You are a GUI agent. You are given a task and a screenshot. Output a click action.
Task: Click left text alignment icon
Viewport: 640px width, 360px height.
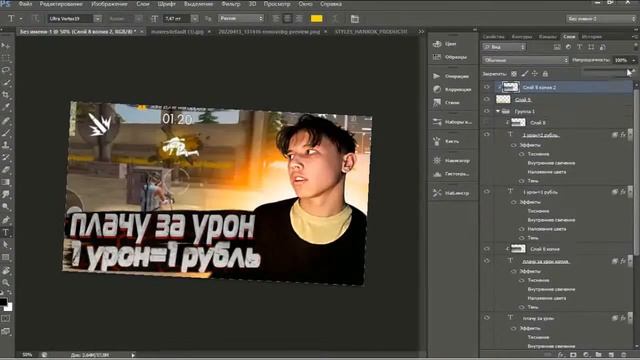[x=276, y=19]
